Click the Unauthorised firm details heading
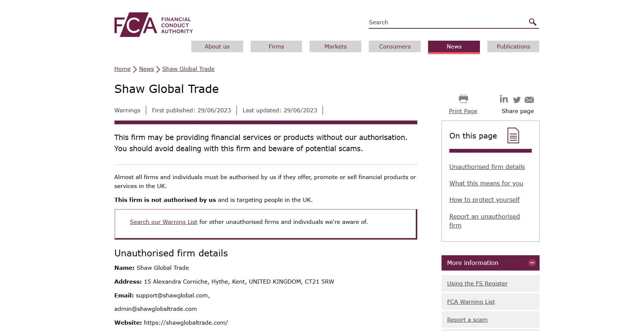This screenshot has width=644, height=331. (171, 253)
